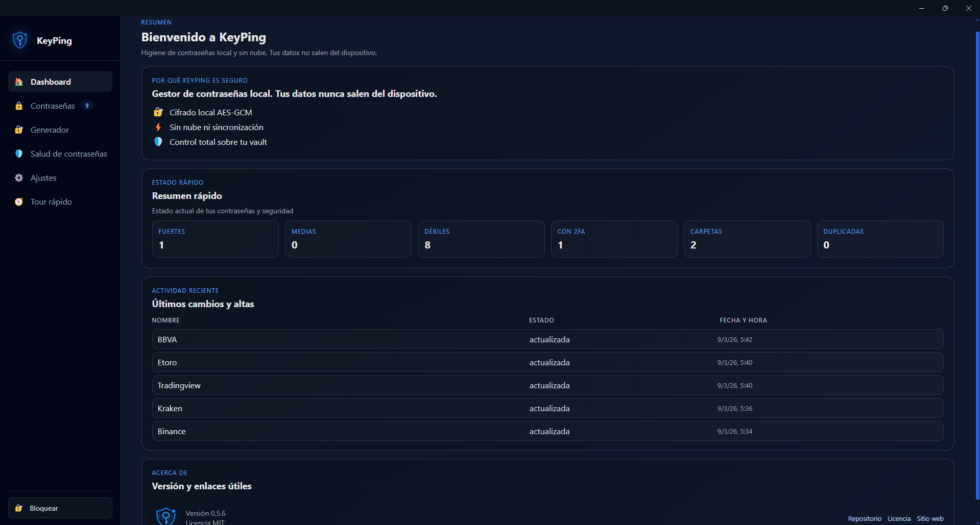The image size is (980, 525).
Task: Click the shield icon for Salud de contraseñas
Action: pos(18,154)
